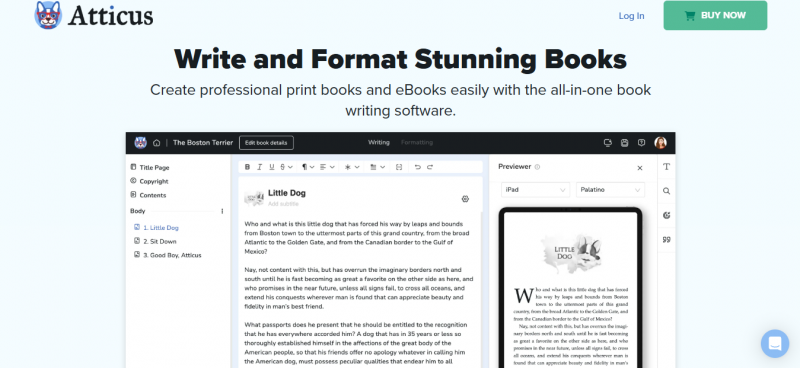Click the green BUY NOW button
The width and height of the screenshot is (800, 368).
point(715,15)
